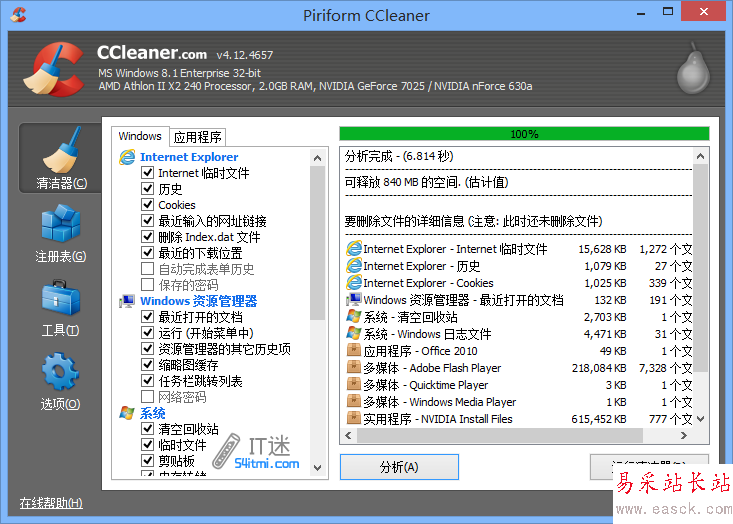
Task: Click the 分析(A) analyze button
Action: (399, 467)
